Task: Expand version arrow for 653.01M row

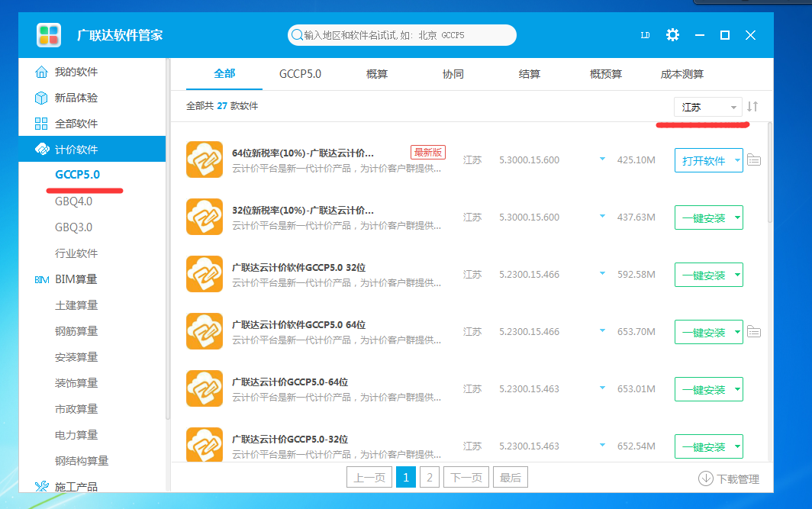Action: tap(602, 388)
